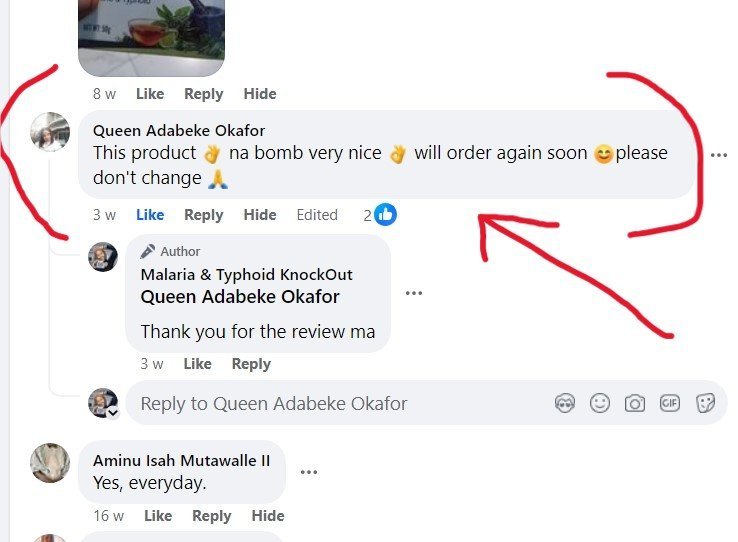Like the 'Thank you for the review' reply
Viewport: 738px width, 542px height.
tap(197, 364)
